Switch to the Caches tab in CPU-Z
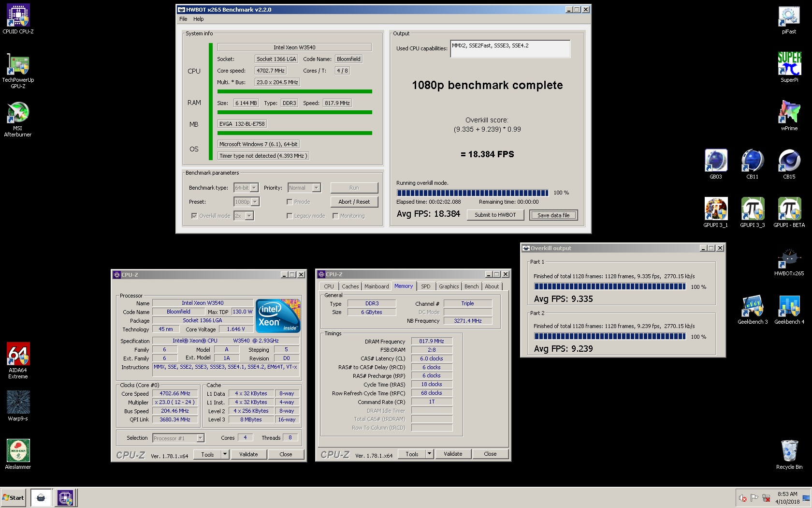The width and height of the screenshot is (812, 508). 350,286
